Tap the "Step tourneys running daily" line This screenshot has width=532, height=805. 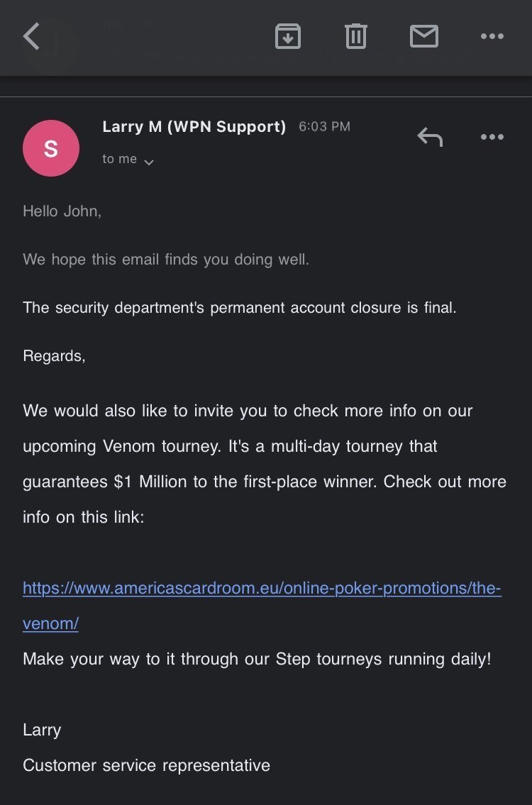[257, 659]
